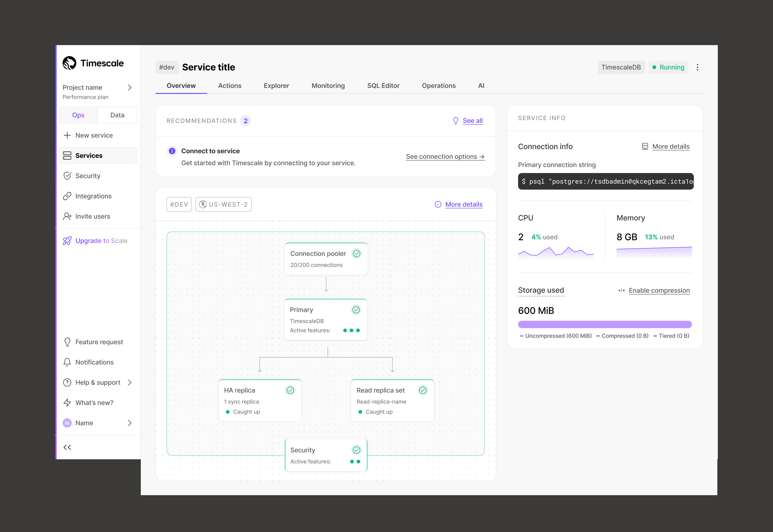Click lightbulb icon beside See all

pos(456,121)
